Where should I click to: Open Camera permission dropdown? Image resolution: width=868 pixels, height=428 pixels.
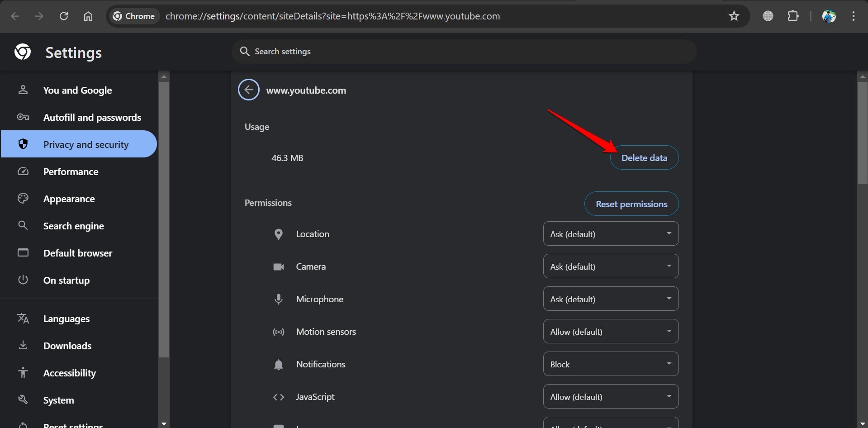pos(611,266)
